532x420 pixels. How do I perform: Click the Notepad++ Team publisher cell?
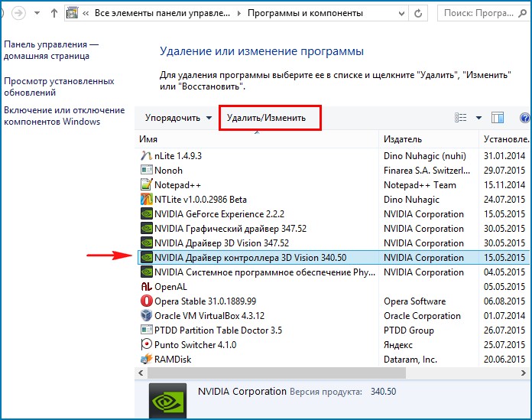coord(420,184)
